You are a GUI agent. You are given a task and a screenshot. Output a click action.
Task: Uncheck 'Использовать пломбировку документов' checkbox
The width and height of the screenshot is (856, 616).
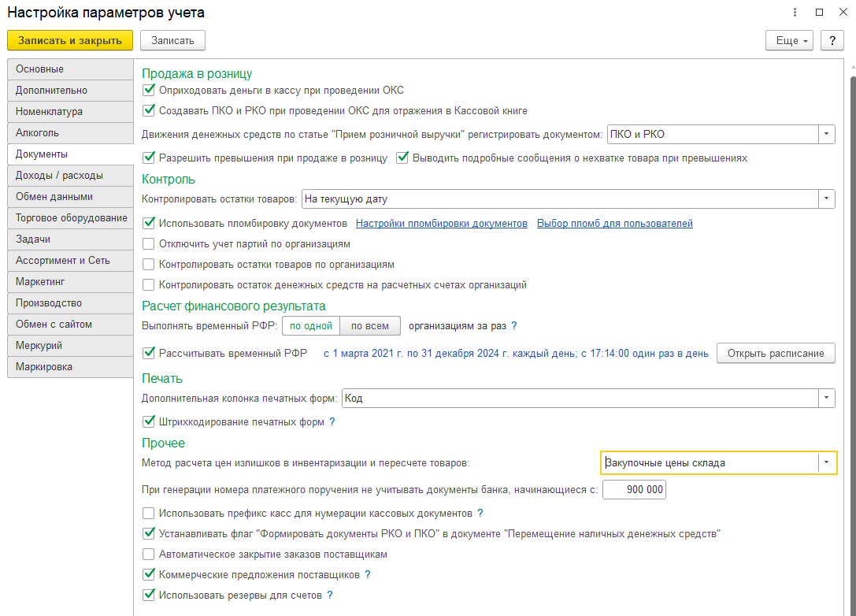click(149, 224)
